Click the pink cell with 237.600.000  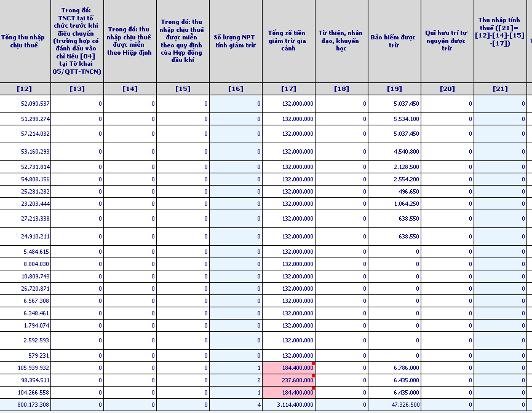point(288,380)
